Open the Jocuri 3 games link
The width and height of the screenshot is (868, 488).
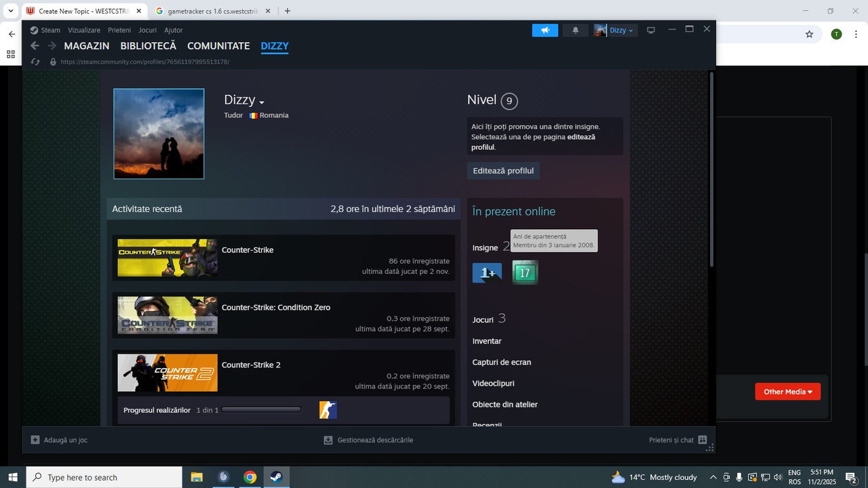pos(489,319)
